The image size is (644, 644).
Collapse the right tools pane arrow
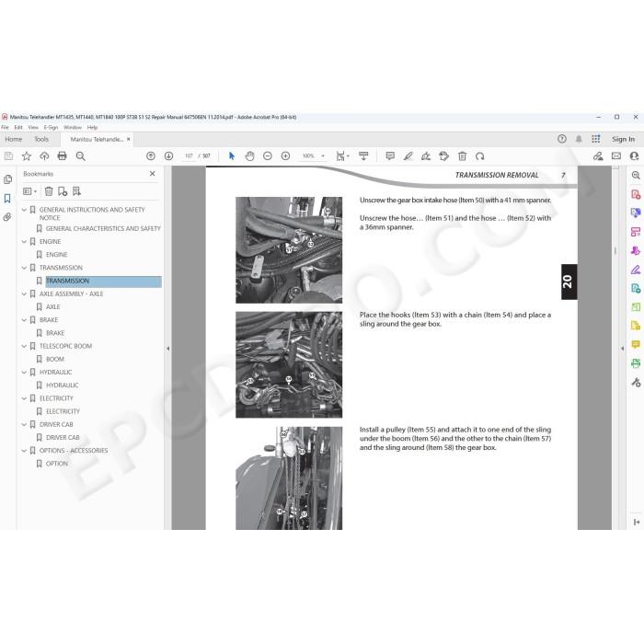(622, 349)
